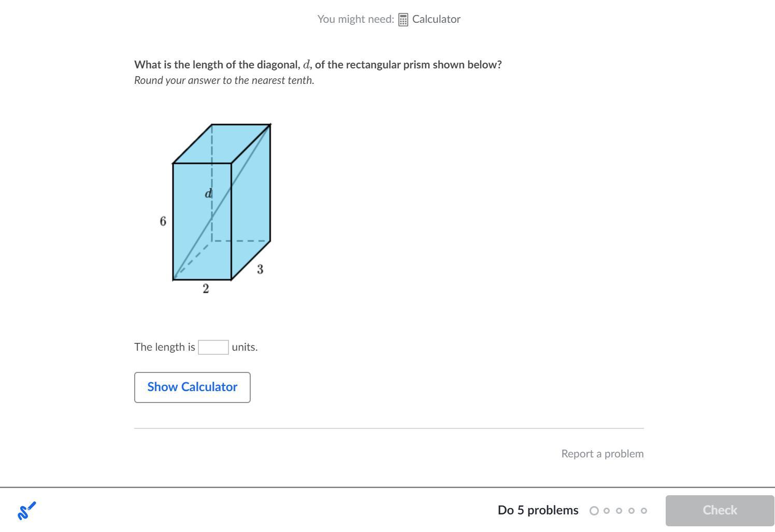Viewport: 775px width, 532px height.
Task: Select the third progress circle
Action: pyautogui.click(x=619, y=511)
